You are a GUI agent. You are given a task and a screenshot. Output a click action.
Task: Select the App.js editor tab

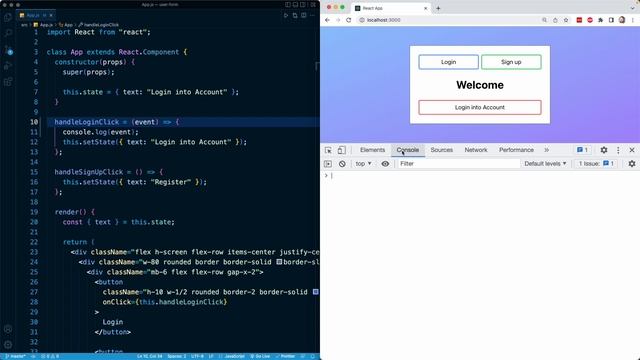(36, 15)
